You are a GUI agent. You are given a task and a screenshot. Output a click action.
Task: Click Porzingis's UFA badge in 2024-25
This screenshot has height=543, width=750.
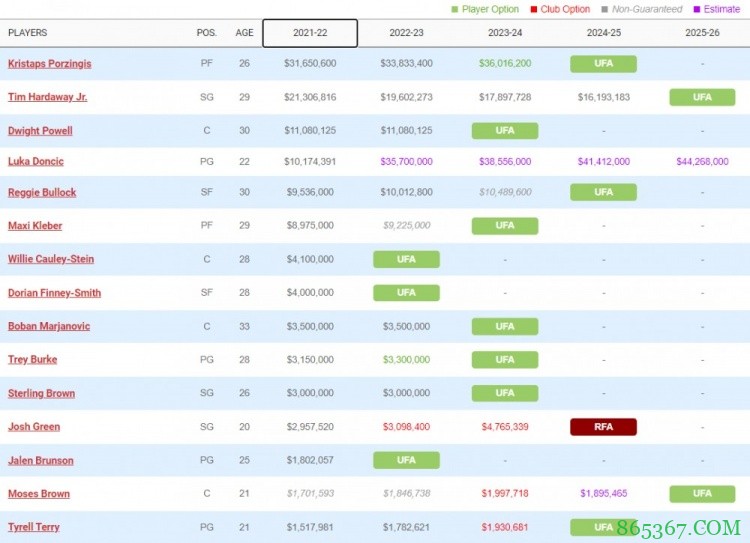point(603,64)
